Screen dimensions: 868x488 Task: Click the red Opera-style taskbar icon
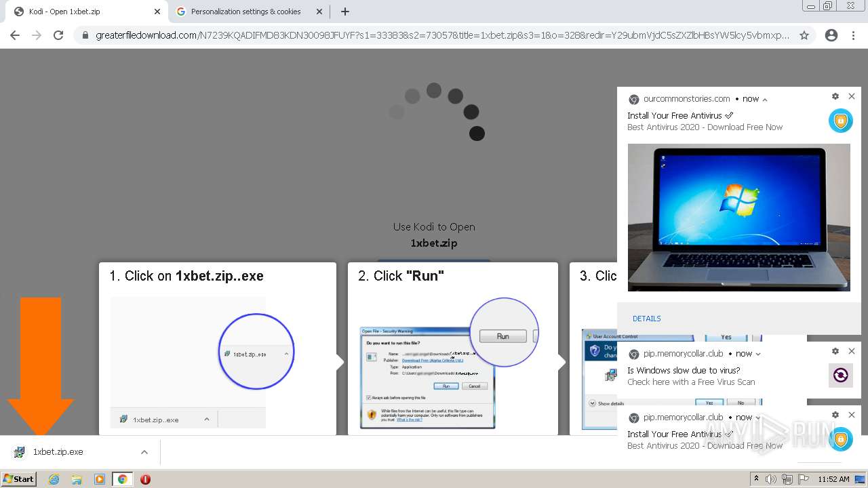145,479
